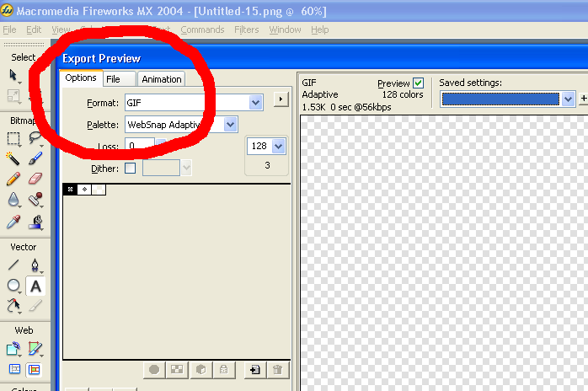Image resolution: width=588 pixels, height=391 pixels.
Task: Open the Palette dropdown
Action: [x=230, y=125]
